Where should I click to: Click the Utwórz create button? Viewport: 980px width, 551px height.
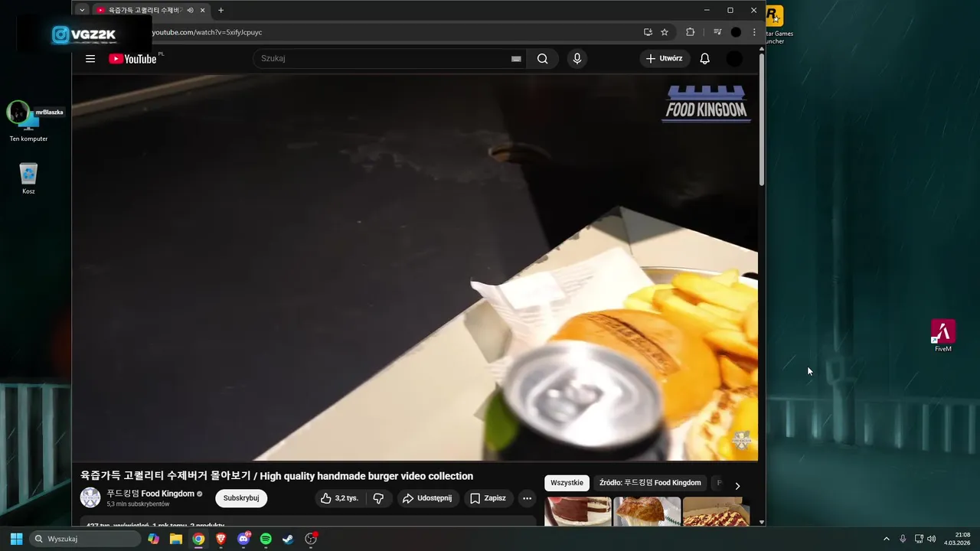[x=665, y=59]
